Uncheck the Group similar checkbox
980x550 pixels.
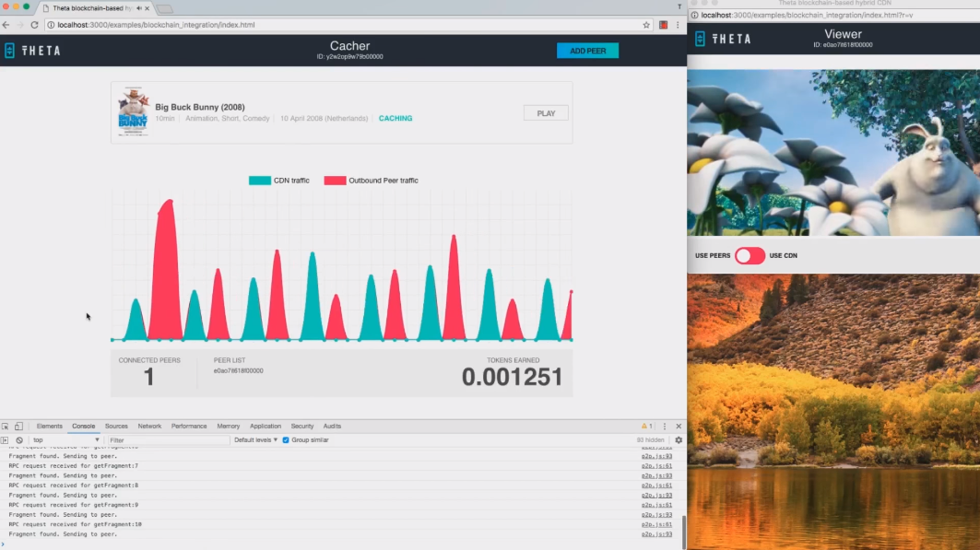286,440
